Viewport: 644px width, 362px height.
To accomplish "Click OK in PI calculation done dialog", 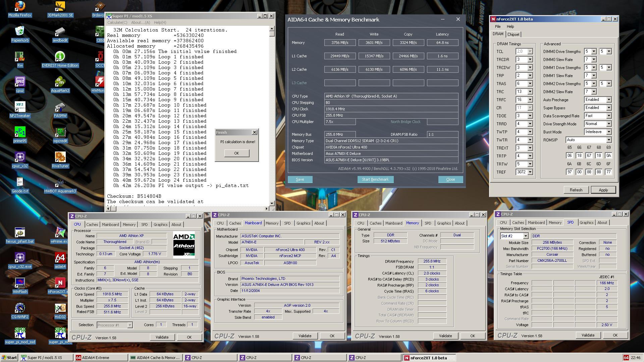I will [236, 153].
